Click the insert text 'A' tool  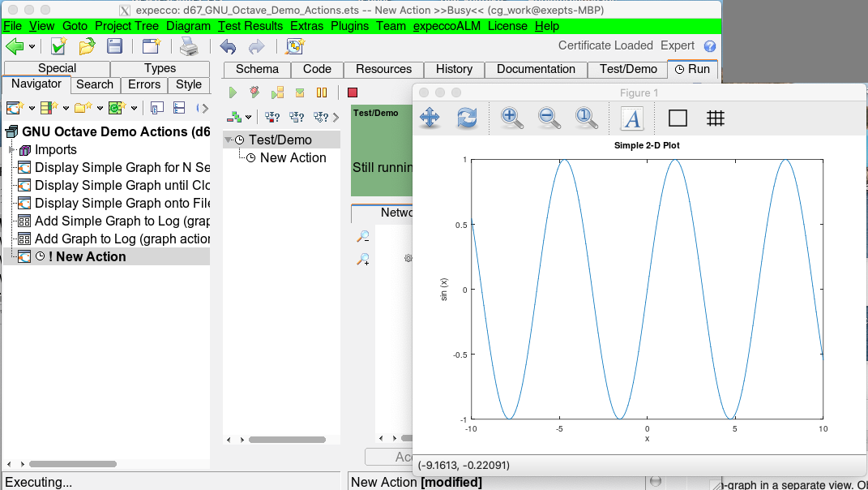tap(631, 118)
